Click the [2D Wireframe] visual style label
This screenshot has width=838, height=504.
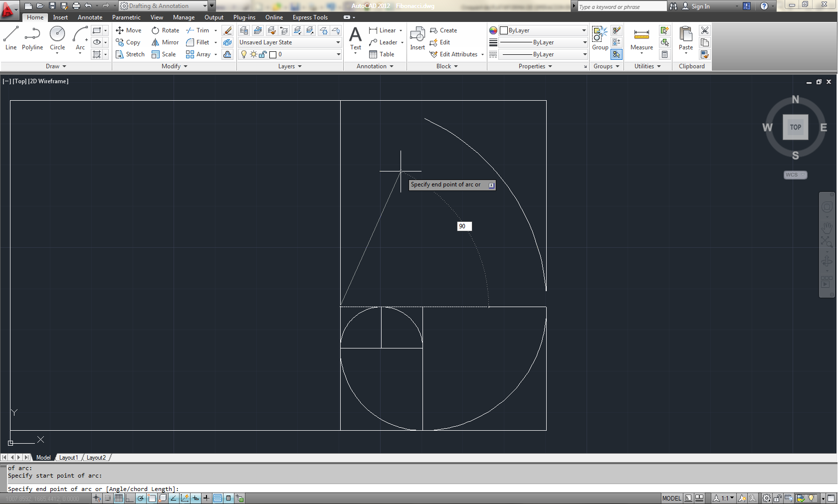click(x=48, y=81)
